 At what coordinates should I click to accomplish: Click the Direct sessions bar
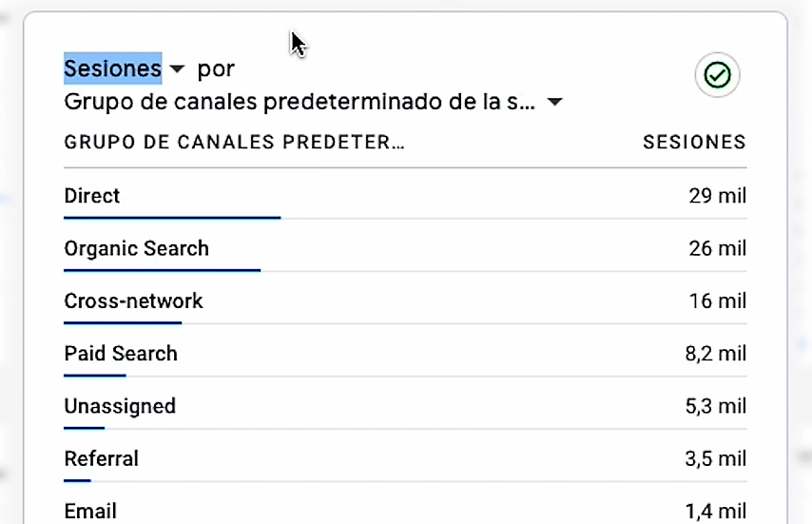172,218
